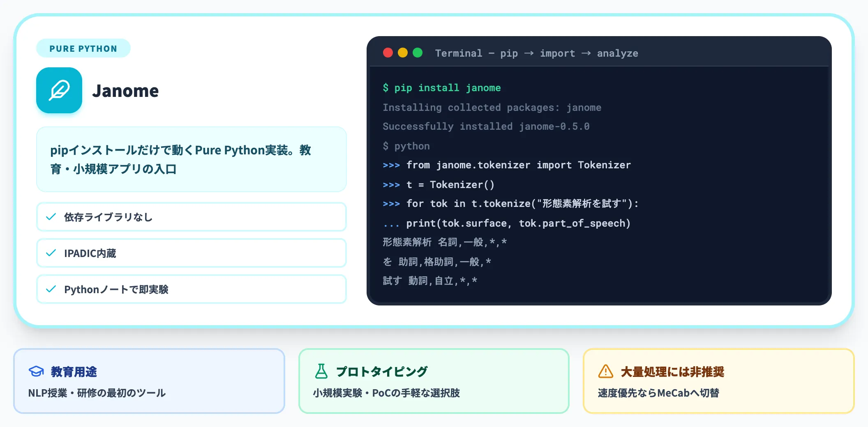This screenshot has width=868, height=427.
Task: Select the Pythonノートで即実験 feature row
Action: point(192,289)
